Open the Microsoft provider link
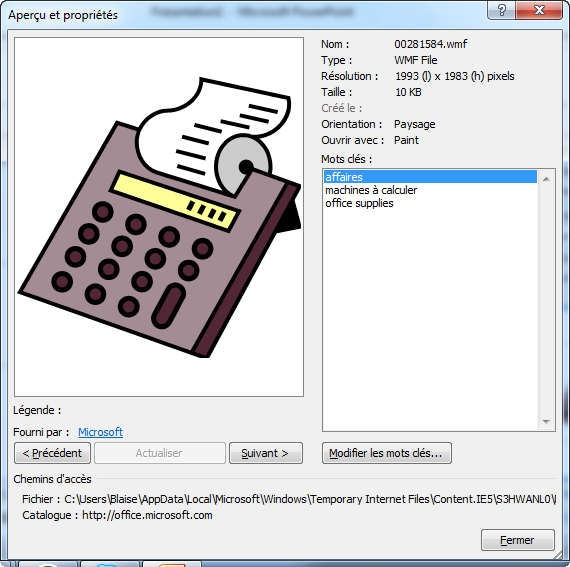570x567 pixels. click(100, 432)
